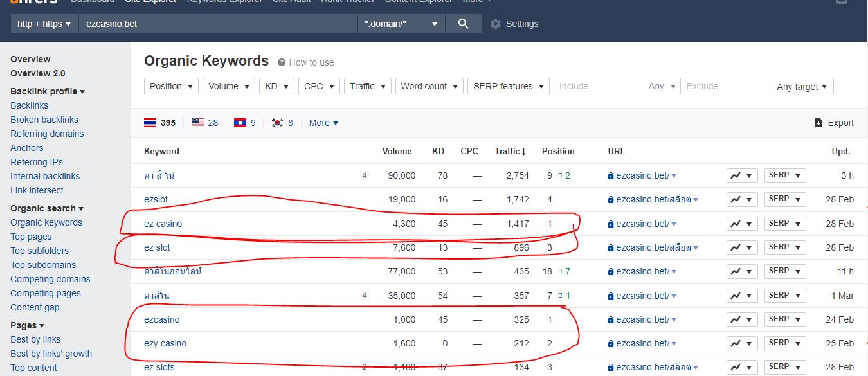The image size is (868, 376).
Task: Click the Thailand flag country filter
Action: [x=150, y=123]
